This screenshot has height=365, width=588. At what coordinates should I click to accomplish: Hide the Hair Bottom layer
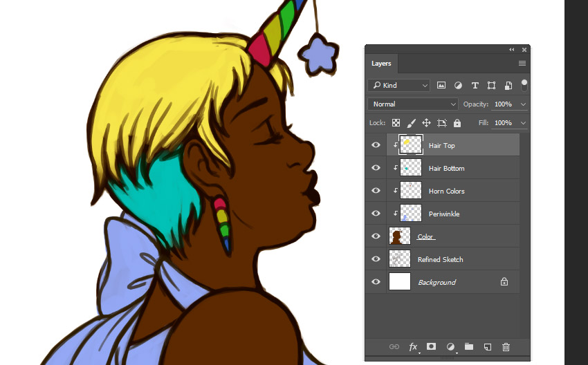tap(376, 167)
